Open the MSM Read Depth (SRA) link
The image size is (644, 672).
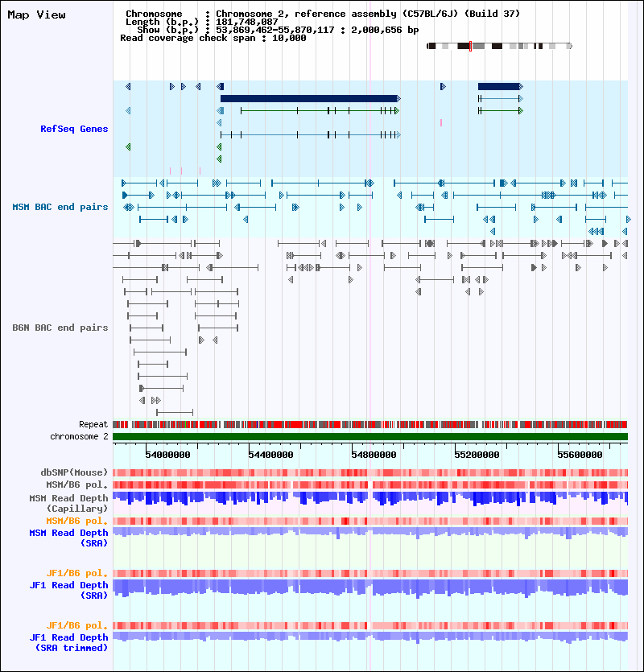click(x=68, y=538)
